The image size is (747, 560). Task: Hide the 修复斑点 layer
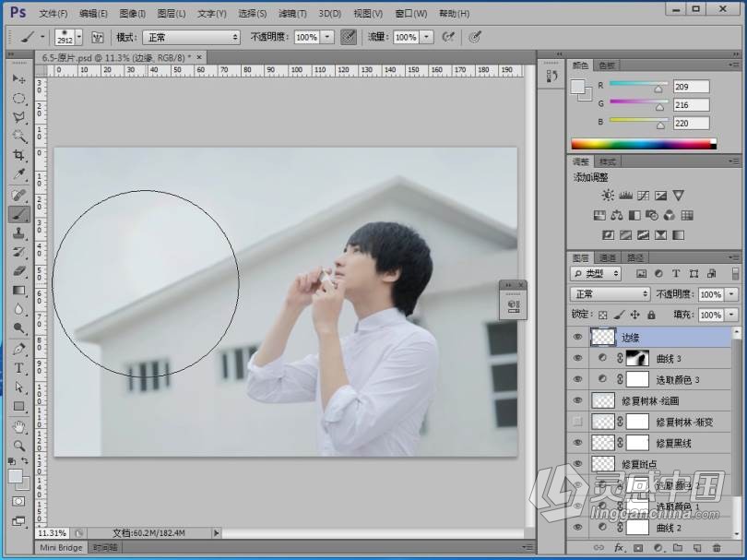coord(577,463)
